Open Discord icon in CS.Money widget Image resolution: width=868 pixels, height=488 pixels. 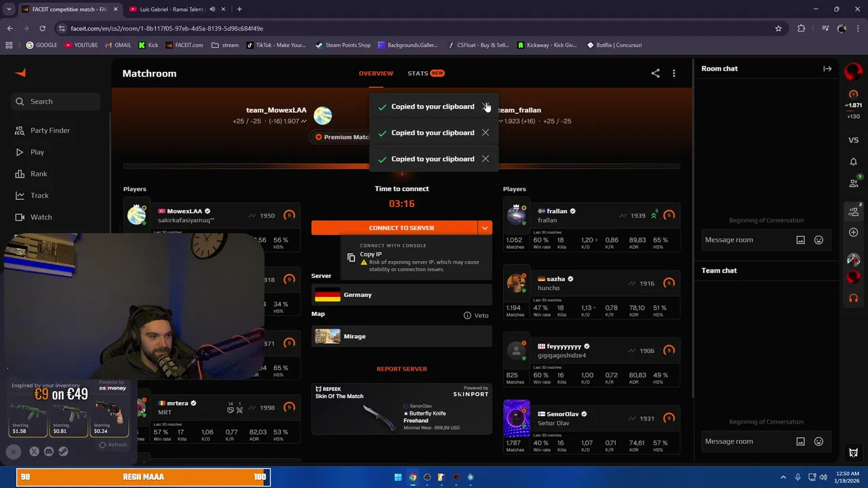[x=49, y=451]
